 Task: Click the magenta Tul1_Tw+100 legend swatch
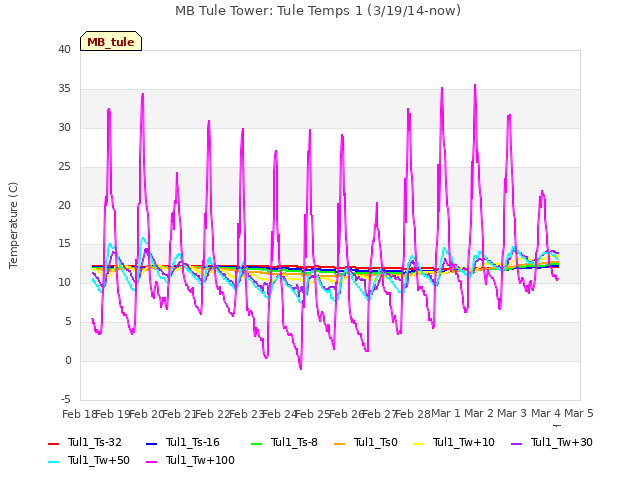[x=151, y=462]
